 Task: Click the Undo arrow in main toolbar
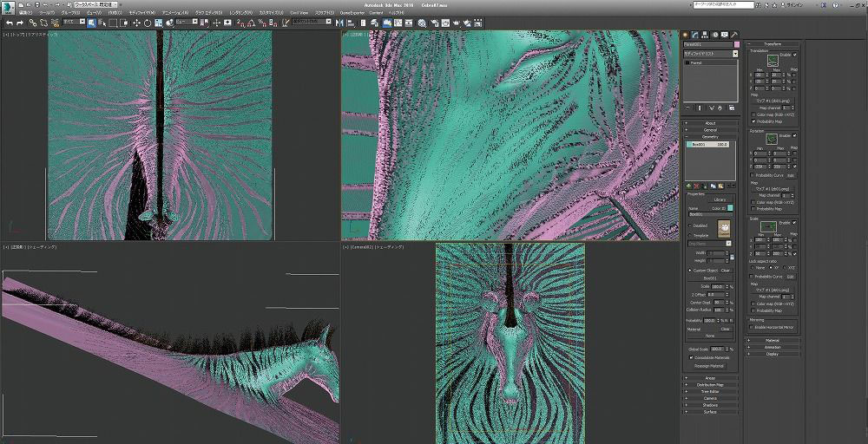(x=8, y=23)
